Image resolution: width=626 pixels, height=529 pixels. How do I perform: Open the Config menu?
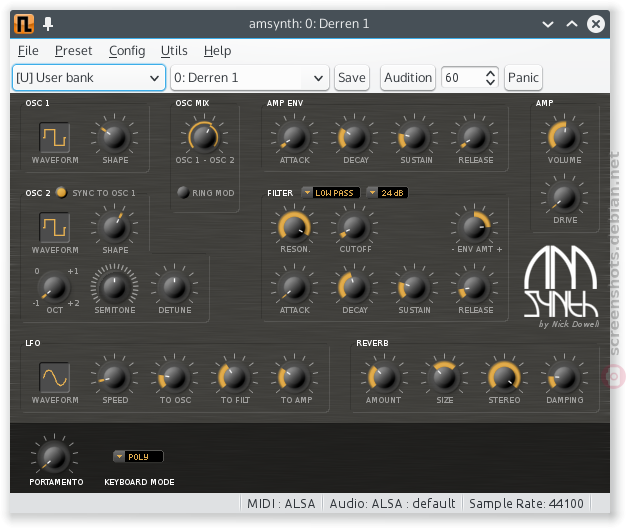click(x=127, y=51)
